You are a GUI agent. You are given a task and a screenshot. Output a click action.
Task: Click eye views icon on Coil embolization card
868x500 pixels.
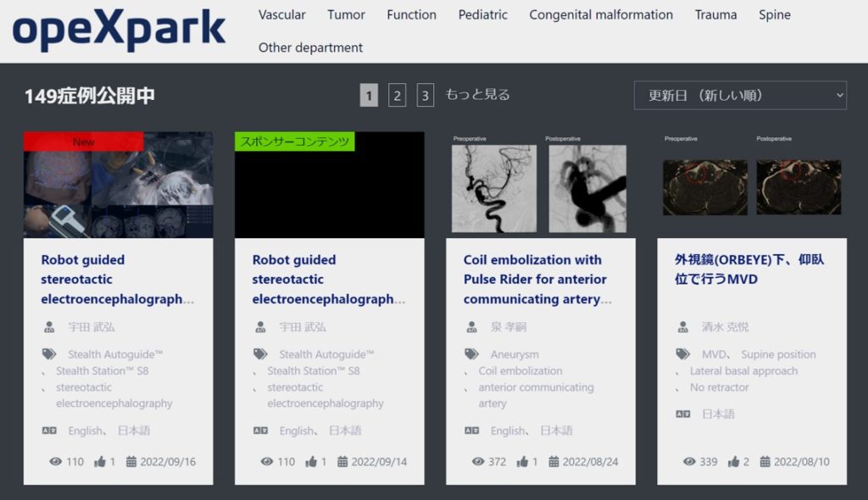[x=479, y=462]
